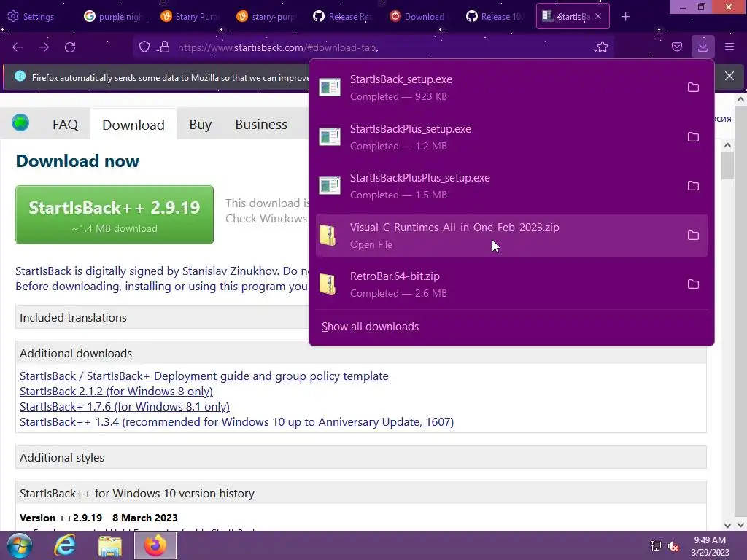Open folder for StartIsBackPlus_setup.exe download
Viewport: 747px width, 560px height.
[693, 137]
